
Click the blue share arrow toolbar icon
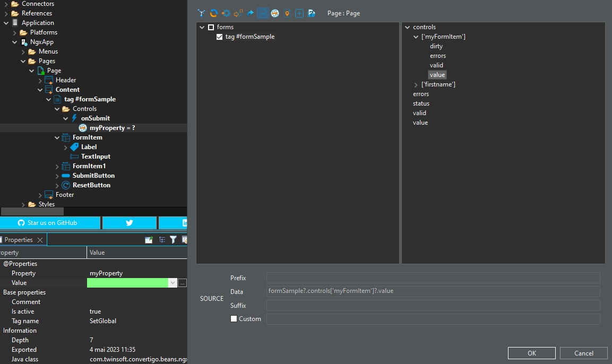coord(250,13)
